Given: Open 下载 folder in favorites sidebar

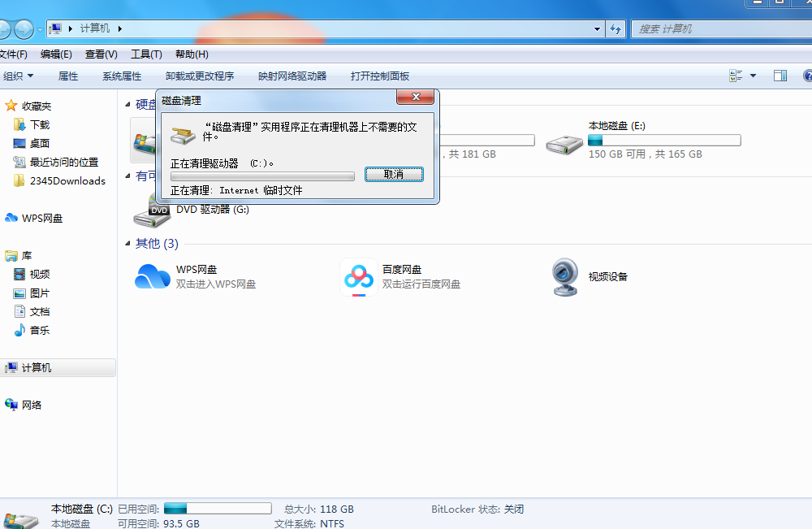Looking at the screenshot, I should click(x=39, y=125).
